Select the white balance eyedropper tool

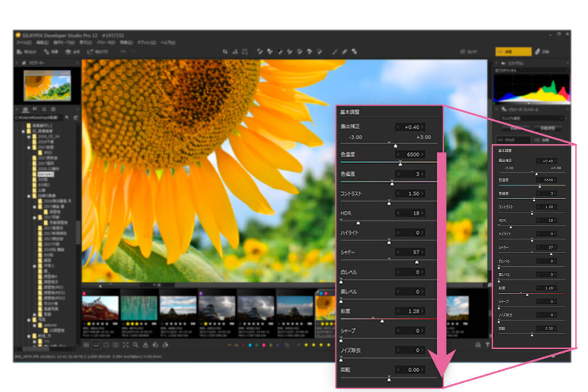[259, 51]
